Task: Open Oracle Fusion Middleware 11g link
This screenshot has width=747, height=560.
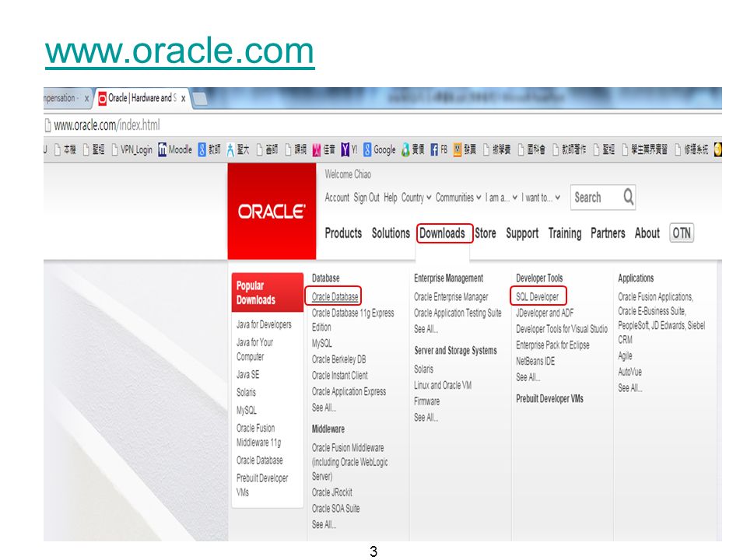Action: [x=258, y=436]
